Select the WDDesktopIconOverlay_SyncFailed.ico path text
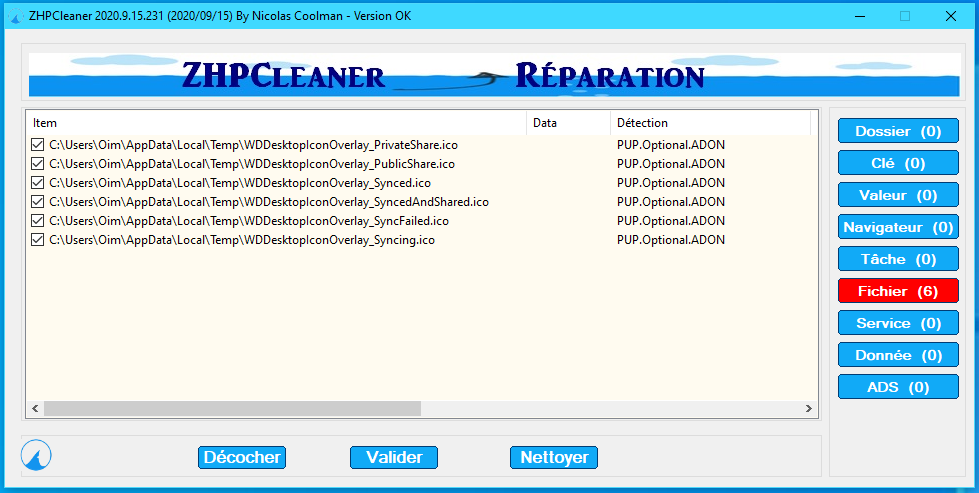Viewport: 979px width, 493px height. pyautogui.click(x=248, y=221)
